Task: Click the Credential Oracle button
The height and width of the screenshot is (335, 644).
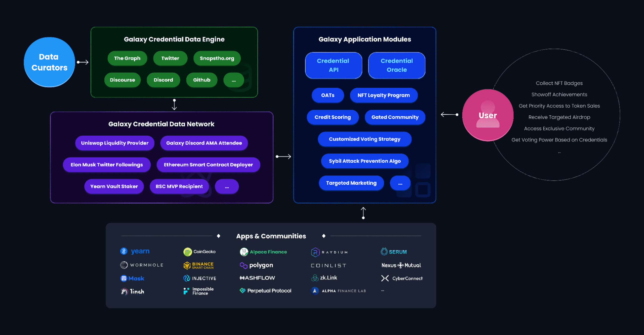Action: pos(397,65)
